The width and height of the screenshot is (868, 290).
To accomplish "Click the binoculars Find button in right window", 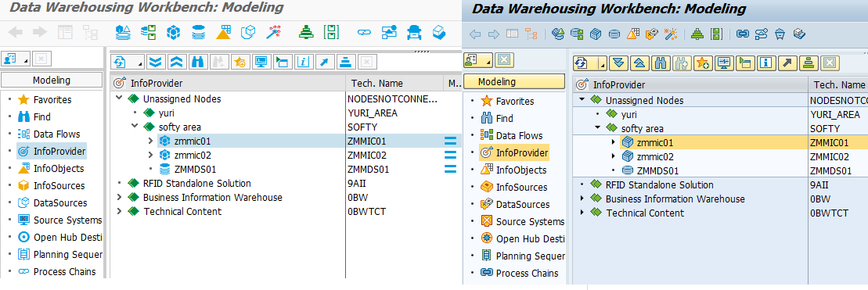I will point(660,63).
